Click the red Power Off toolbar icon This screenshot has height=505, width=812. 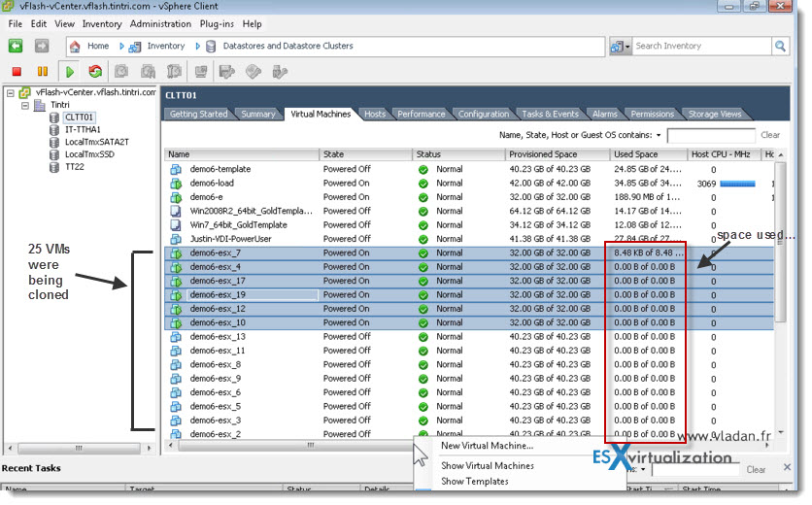click(x=17, y=72)
